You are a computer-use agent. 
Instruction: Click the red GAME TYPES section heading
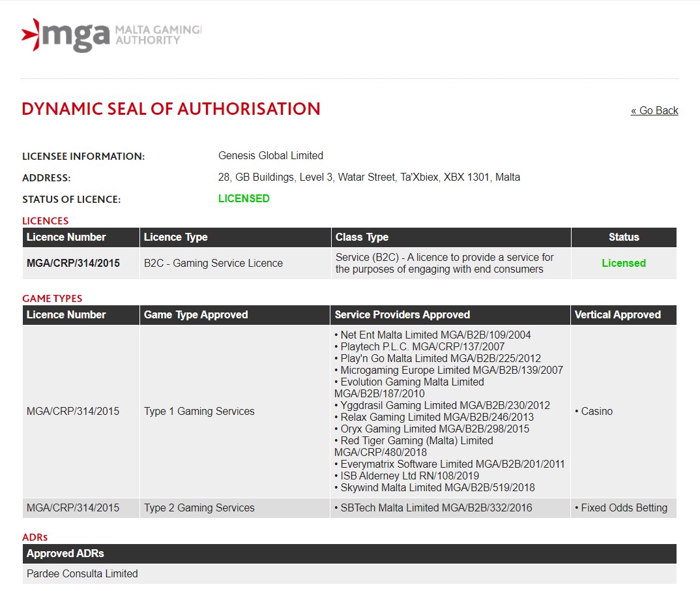click(x=52, y=298)
